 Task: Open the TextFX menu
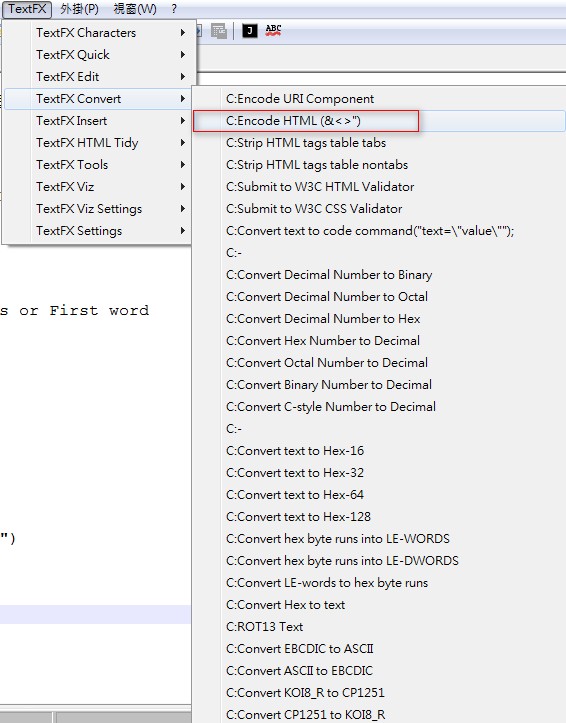tap(27, 9)
